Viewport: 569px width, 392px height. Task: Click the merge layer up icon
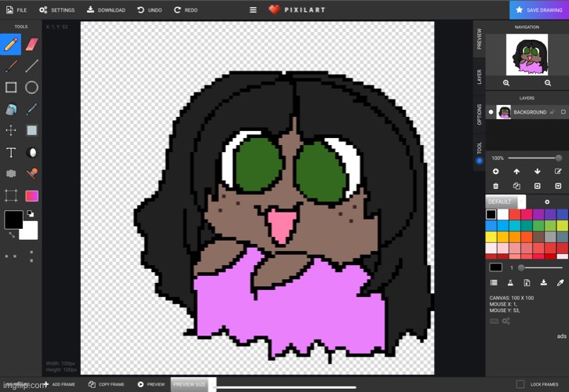point(538,186)
